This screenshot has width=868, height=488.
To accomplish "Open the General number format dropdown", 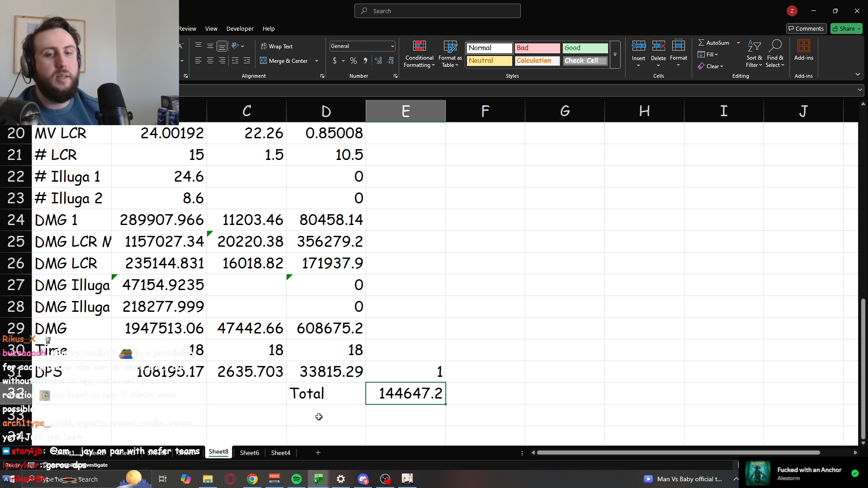I will tap(392, 46).
